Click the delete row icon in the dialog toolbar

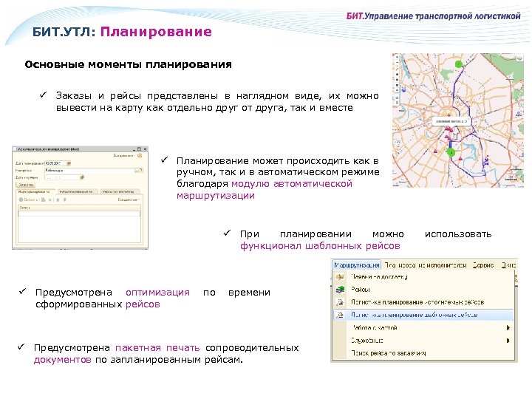50,199
